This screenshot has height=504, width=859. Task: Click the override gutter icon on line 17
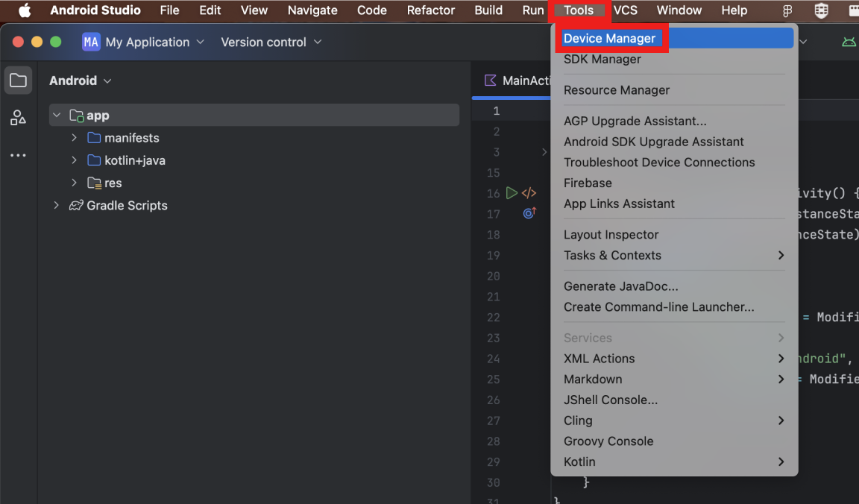coord(529,213)
